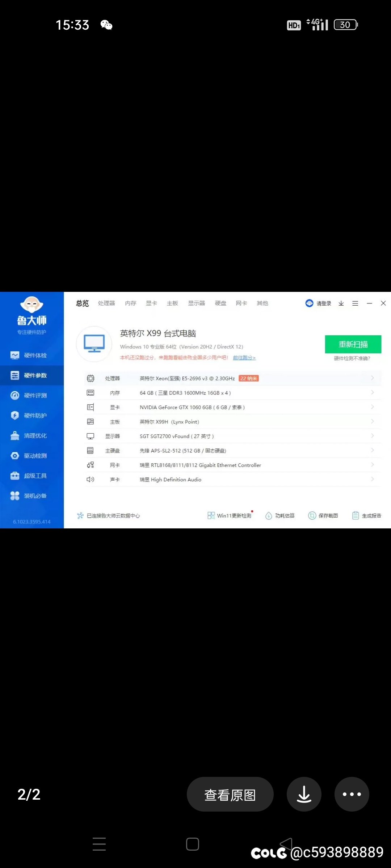Click the processor chip icon

[x=91, y=378]
